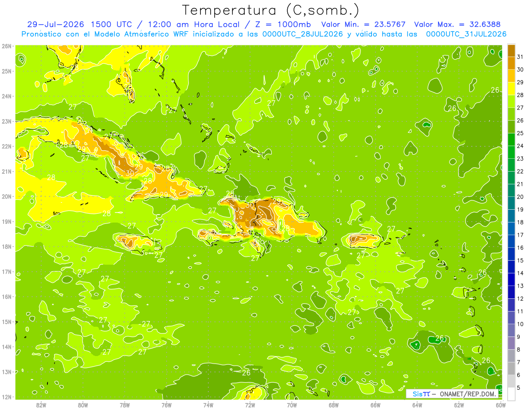
Task: Click the 19N latitude axis label
Action: (x=7, y=221)
